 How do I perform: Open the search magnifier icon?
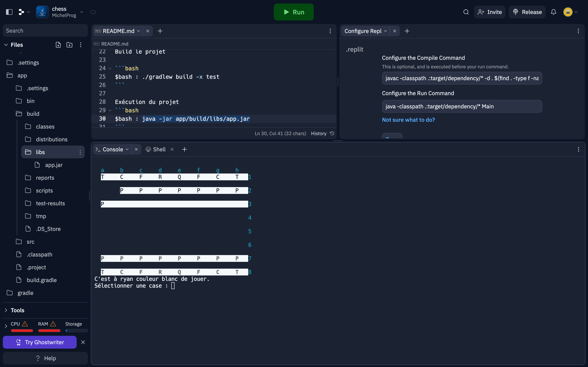(x=466, y=12)
